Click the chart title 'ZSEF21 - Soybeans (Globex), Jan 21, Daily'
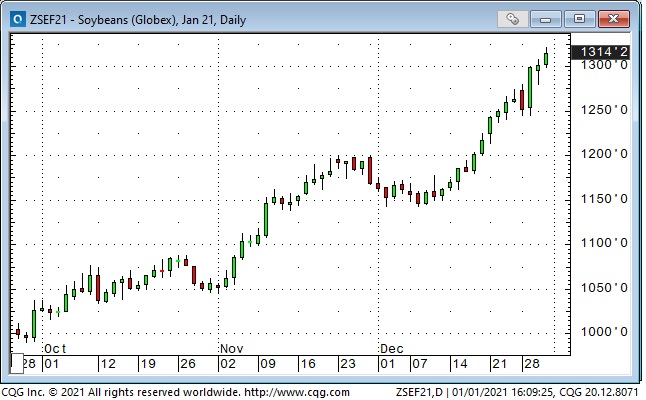 pyautogui.click(x=138, y=20)
